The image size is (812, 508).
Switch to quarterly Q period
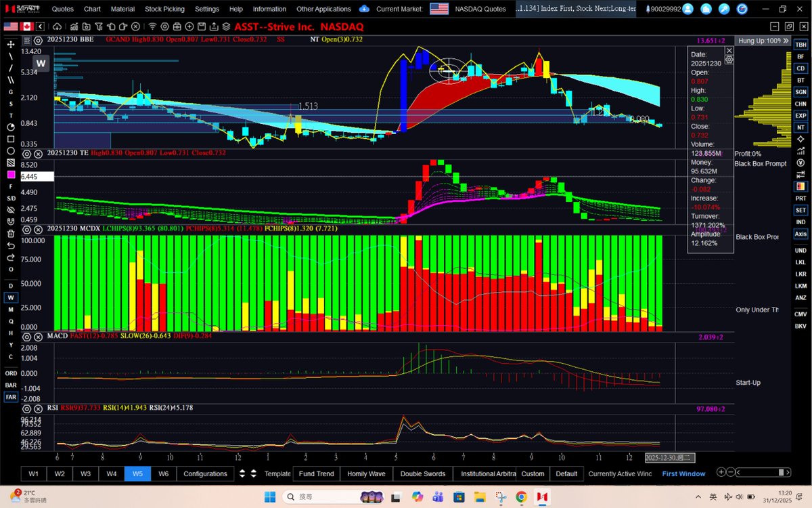[x=11, y=322]
